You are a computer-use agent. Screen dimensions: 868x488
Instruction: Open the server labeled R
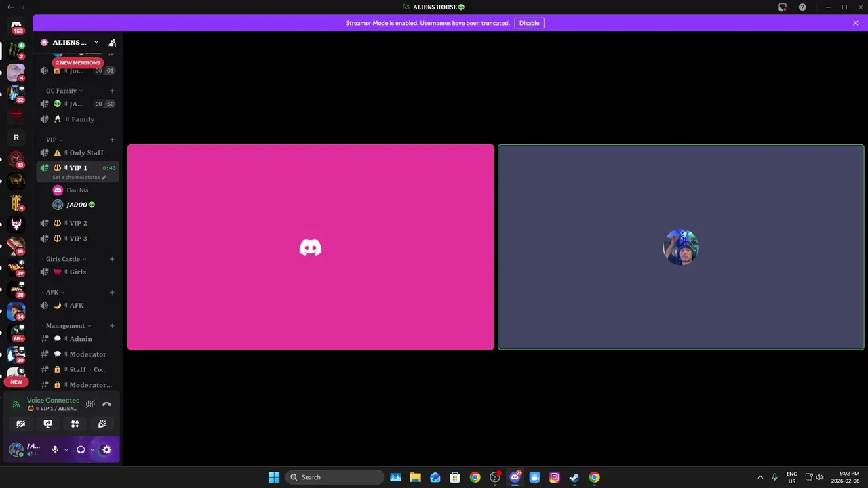(16, 138)
